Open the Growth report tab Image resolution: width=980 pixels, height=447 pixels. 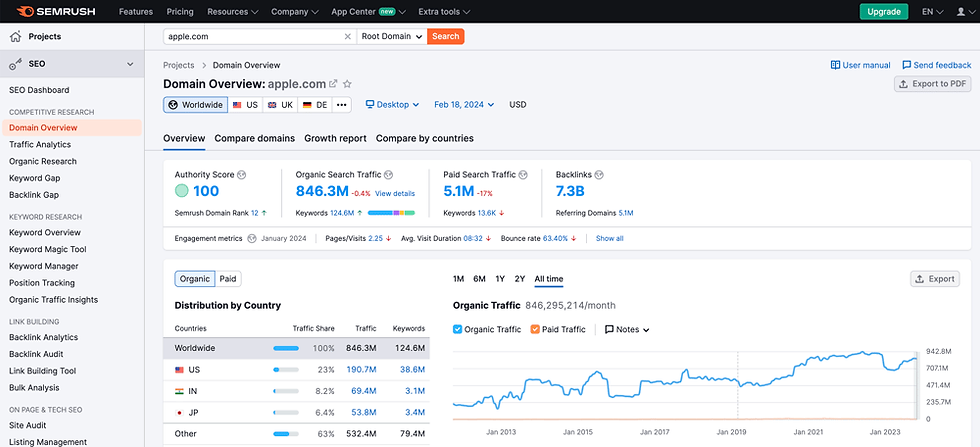(335, 138)
